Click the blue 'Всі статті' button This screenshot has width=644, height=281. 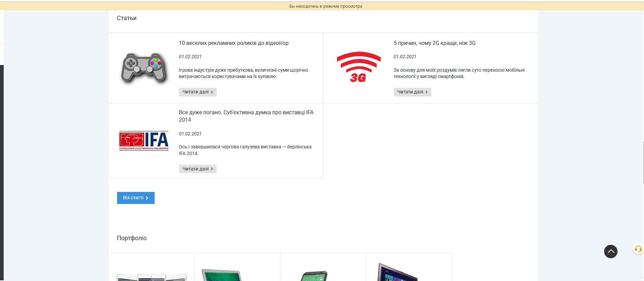click(x=133, y=198)
